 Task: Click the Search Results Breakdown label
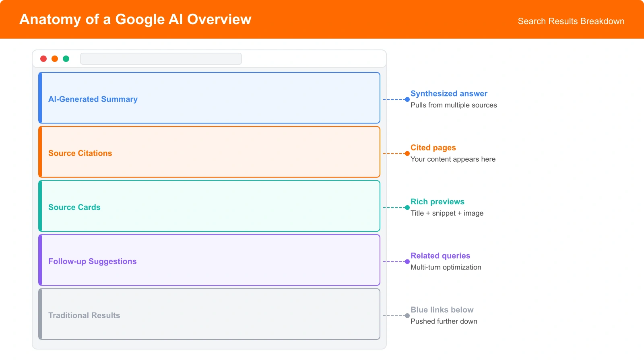[x=571, y=21]
